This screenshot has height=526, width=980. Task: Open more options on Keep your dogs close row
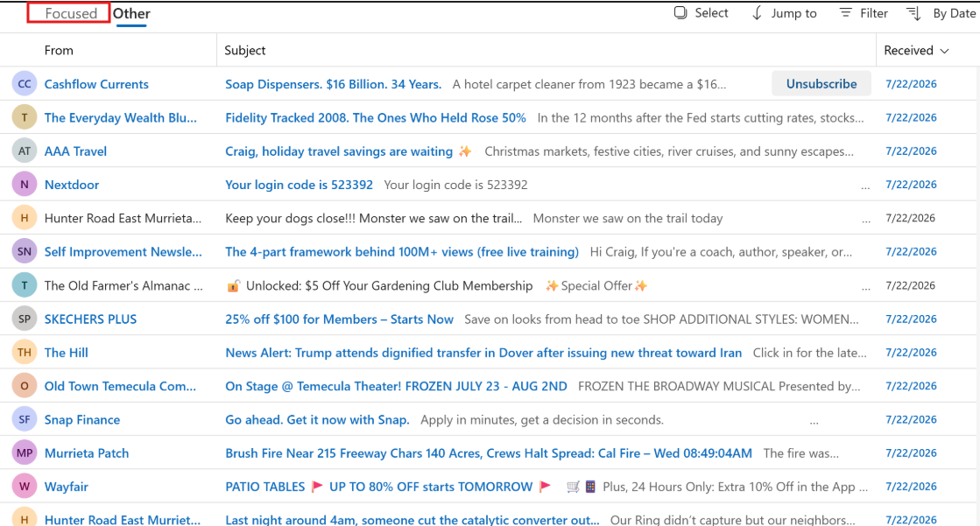(865, 221)
